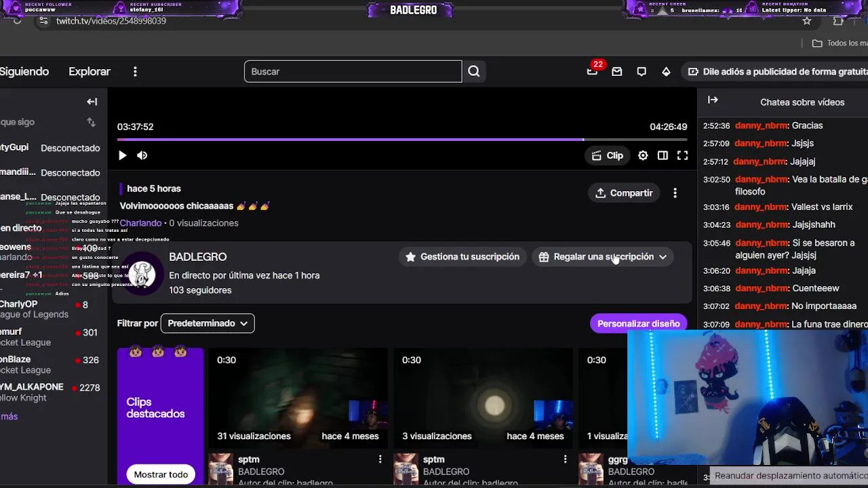Open CharlyOP channel in sidebar
The width and height of the screenshot is (868, 488).
(51, 310)
